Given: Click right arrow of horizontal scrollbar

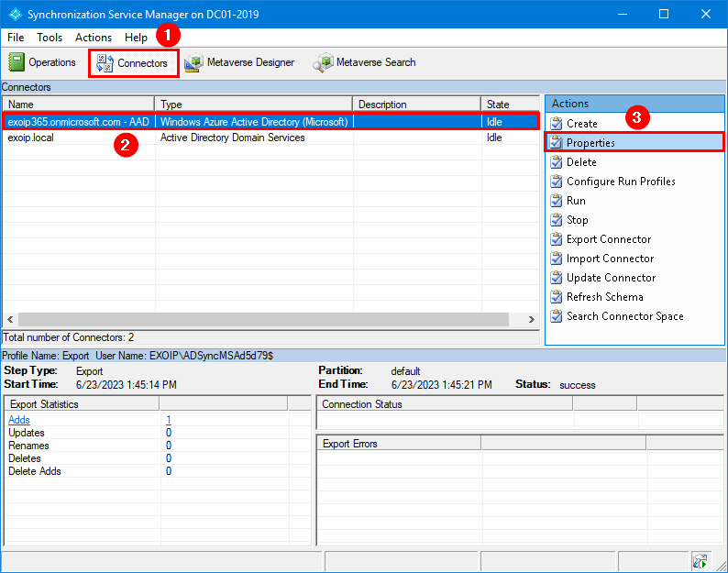Looking at the screenshot, I should (531, 319).
